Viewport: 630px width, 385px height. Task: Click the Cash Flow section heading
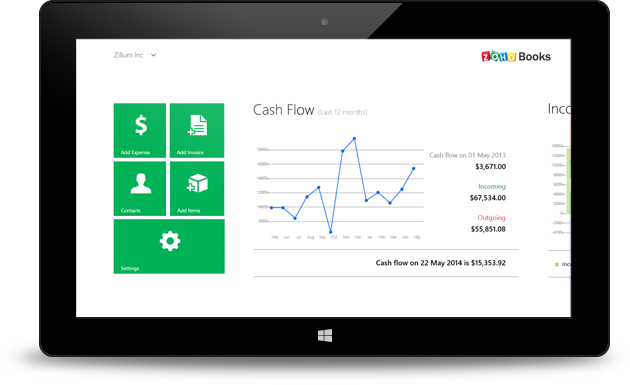(x=283, y=110)
